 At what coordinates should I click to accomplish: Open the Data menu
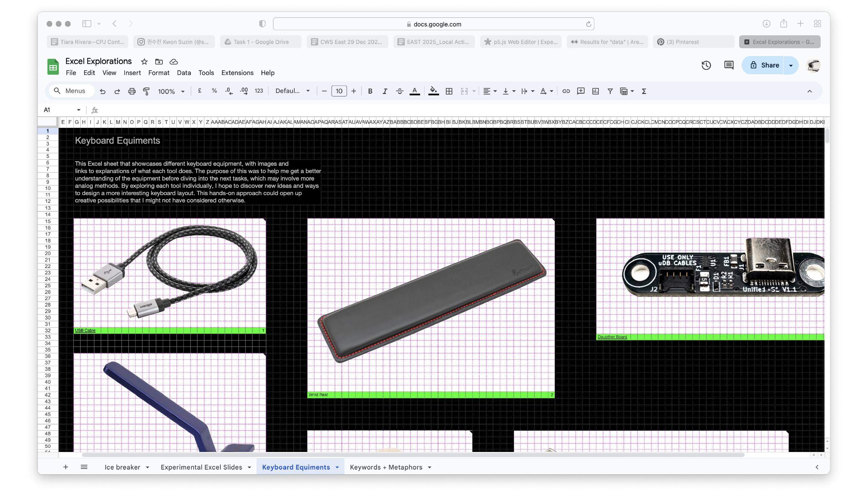coord(184,73)
